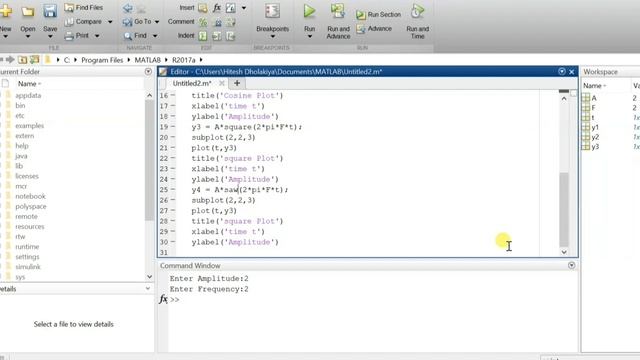Click the increase indent icon

click(217, 36)
